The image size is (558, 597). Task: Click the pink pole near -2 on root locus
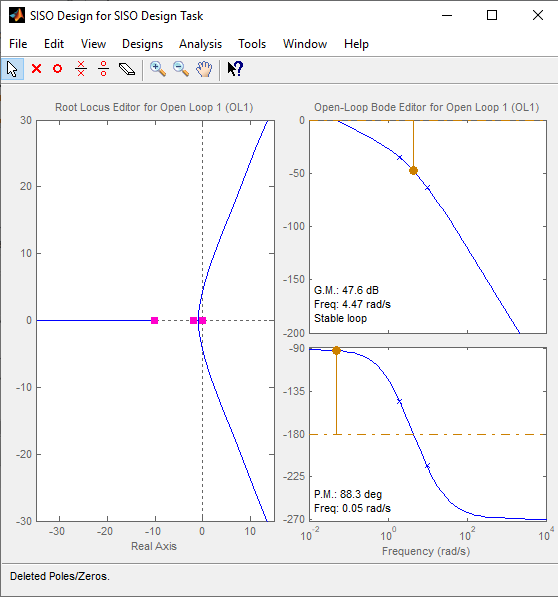(194, 321)
